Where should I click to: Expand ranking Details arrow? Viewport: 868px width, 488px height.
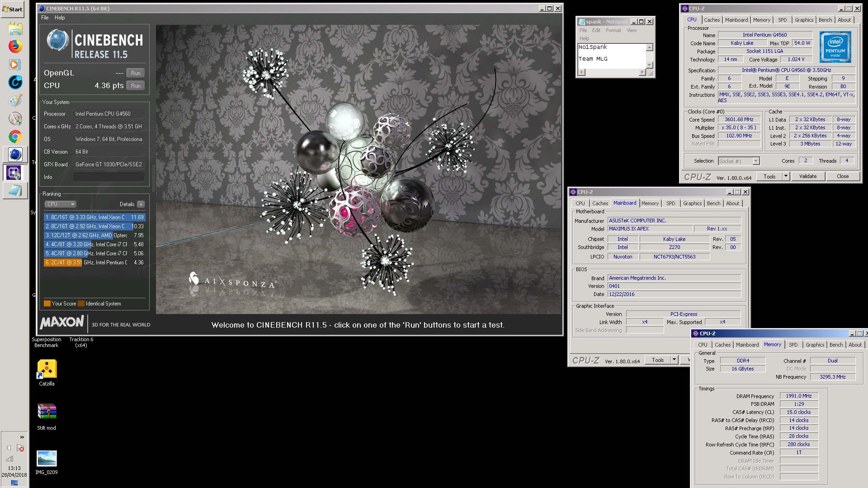141,204
